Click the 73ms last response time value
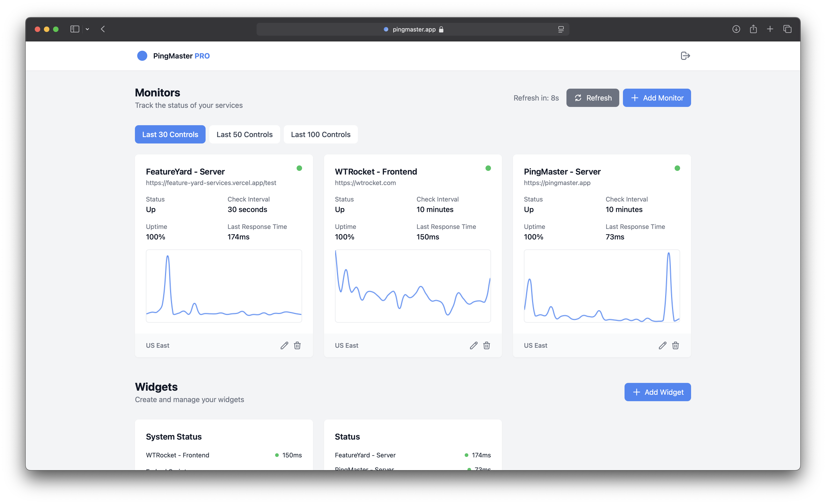 (615, 237)
